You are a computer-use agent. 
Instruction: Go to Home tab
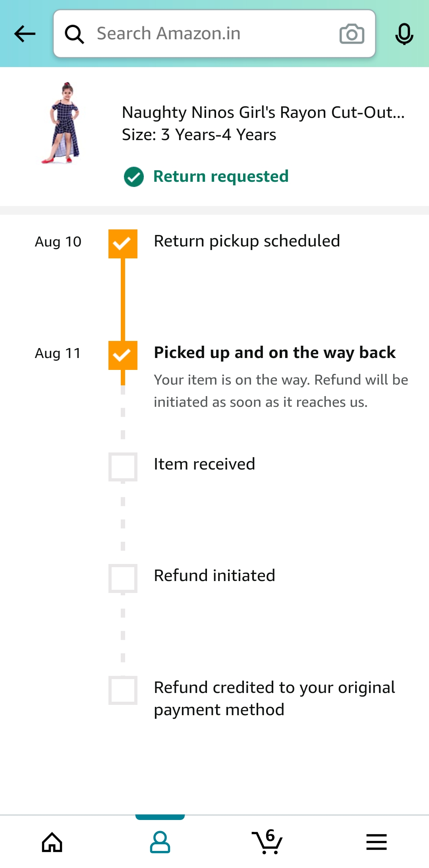tap(52, 842)
